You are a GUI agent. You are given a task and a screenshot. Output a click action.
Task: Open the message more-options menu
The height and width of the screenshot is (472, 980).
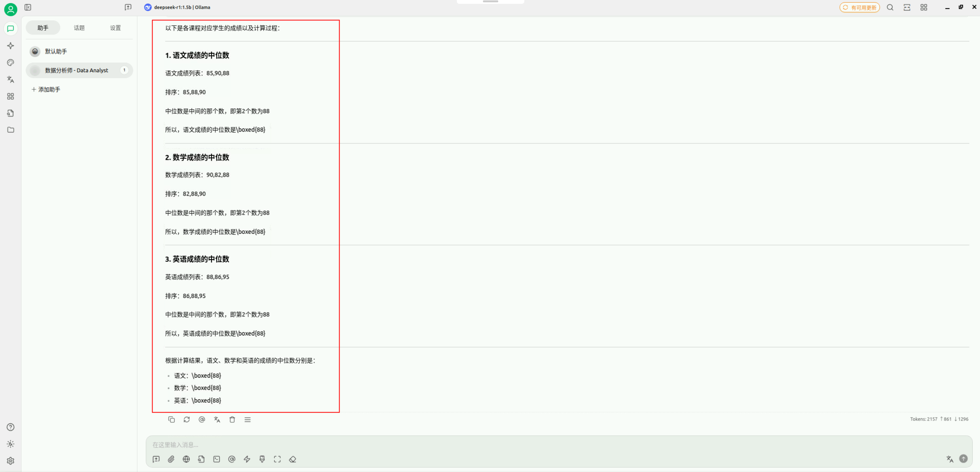click(248, 419)
